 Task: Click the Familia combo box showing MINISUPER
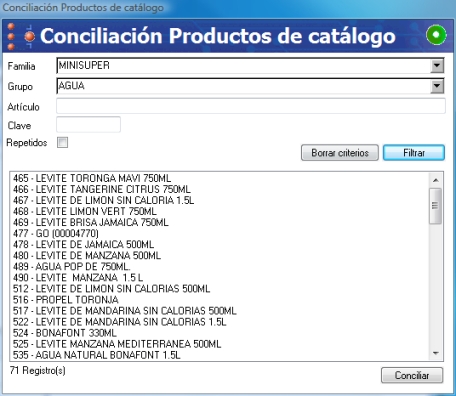pyautogui.click(x=250, y=66)
